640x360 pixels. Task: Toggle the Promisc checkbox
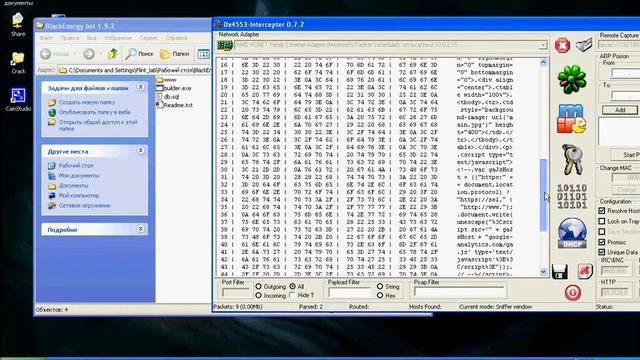602,242
